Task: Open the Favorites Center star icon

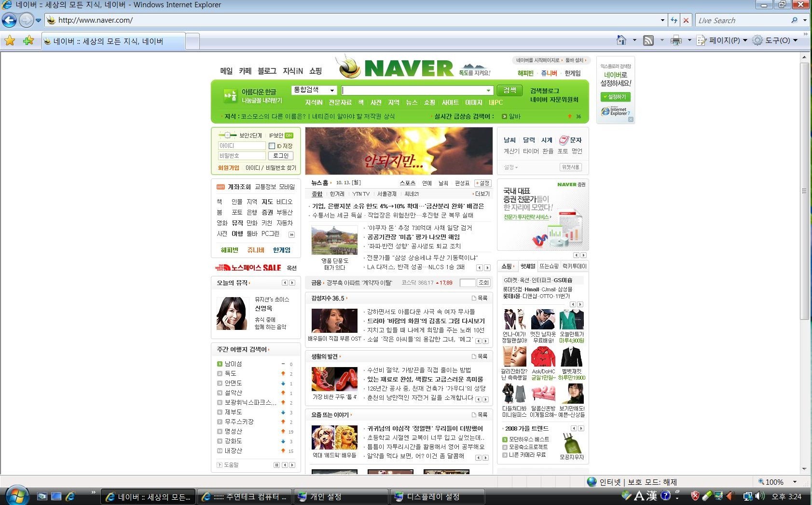Action: coord(10,41)
